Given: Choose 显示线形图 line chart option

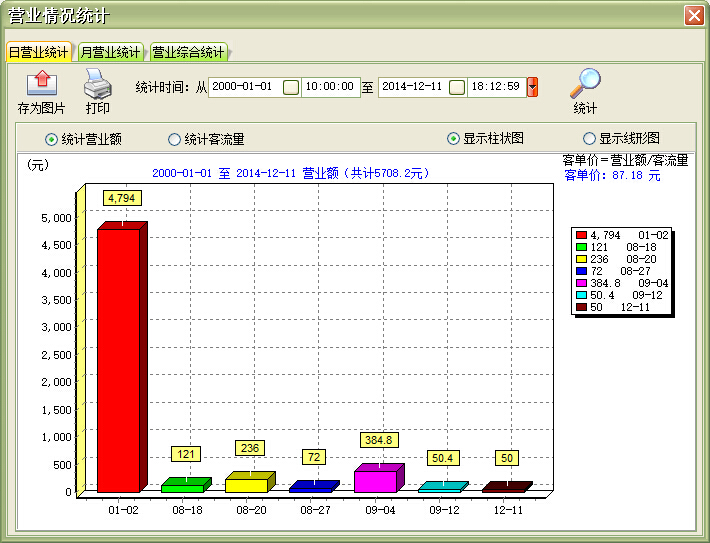Looking at the screenshot, I should click(x=589, y=138).
